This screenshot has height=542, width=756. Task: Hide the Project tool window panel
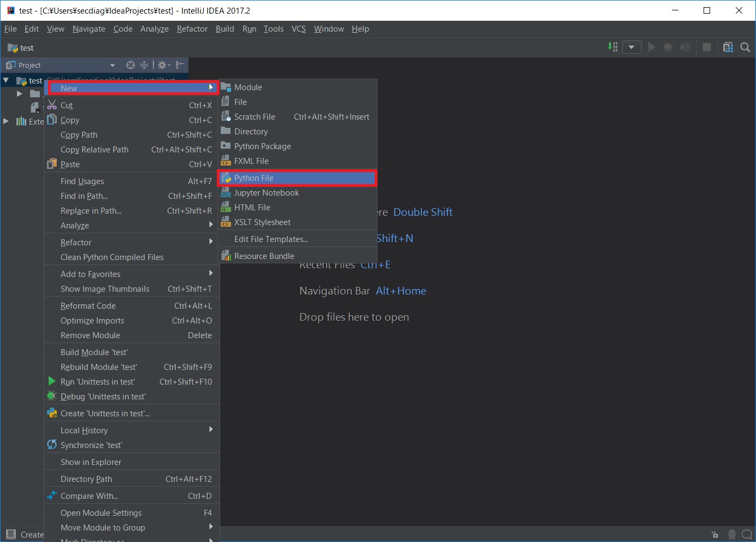click(x=180, y=65)
